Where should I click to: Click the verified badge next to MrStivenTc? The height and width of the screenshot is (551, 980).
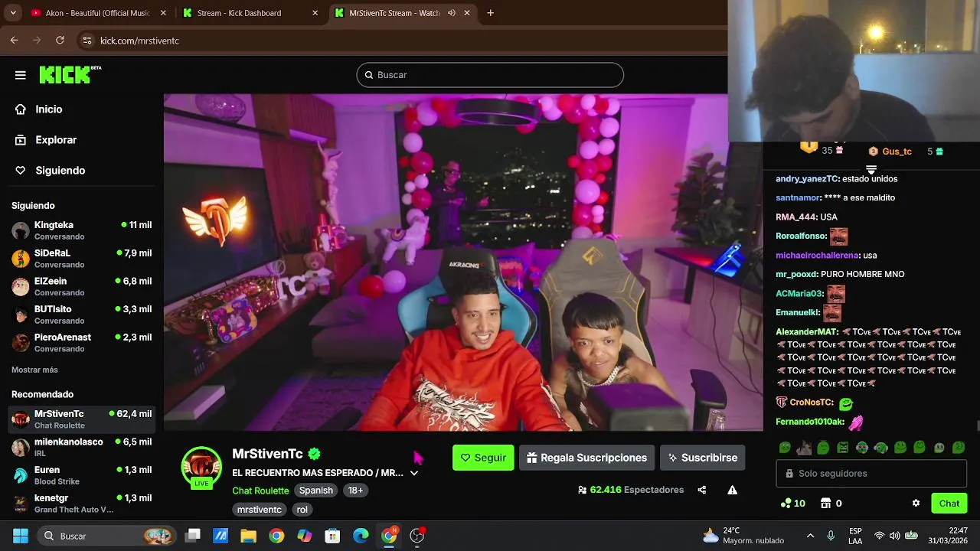315,454
